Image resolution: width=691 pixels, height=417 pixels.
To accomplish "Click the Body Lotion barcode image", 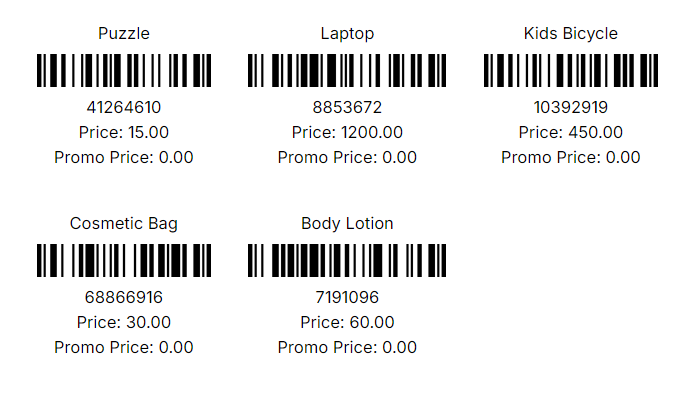I will (x=347, y=261).
